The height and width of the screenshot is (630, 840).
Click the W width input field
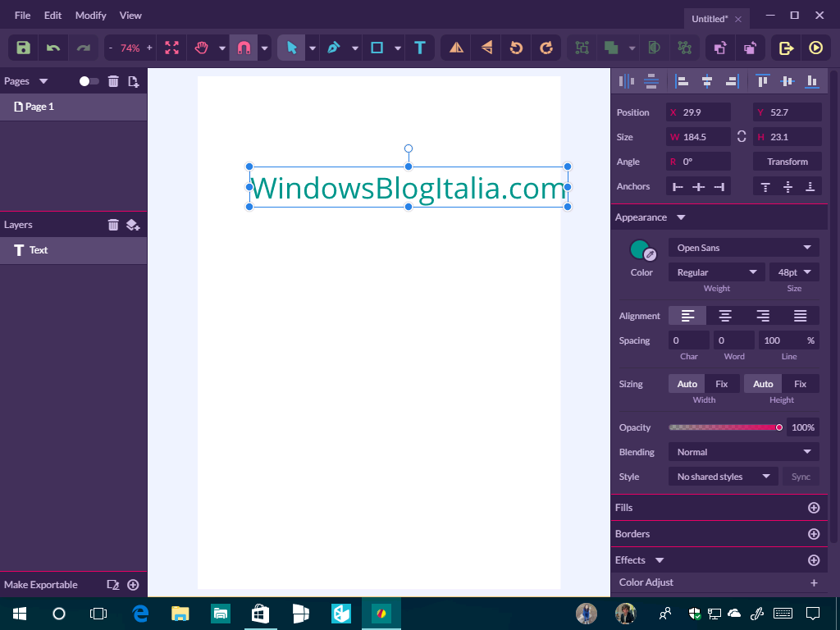pos(698,137)
